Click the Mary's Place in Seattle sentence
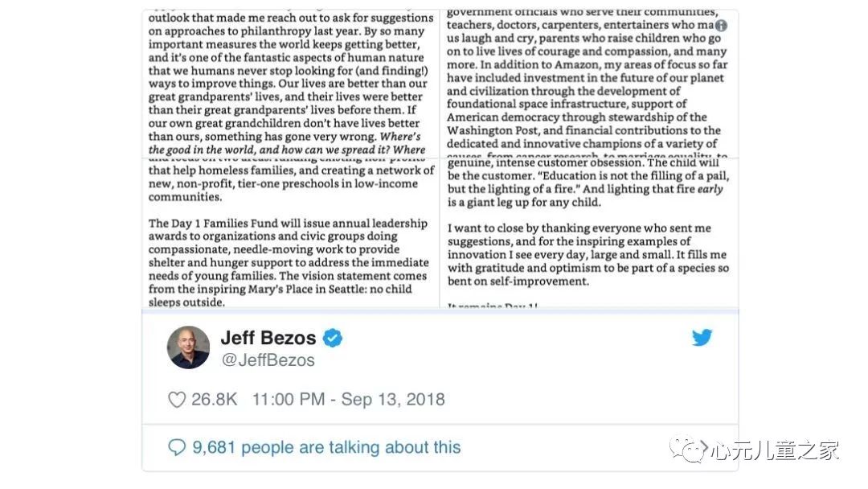Image resolution: width=868 pixels, height=489 pixels. [288, 289]
